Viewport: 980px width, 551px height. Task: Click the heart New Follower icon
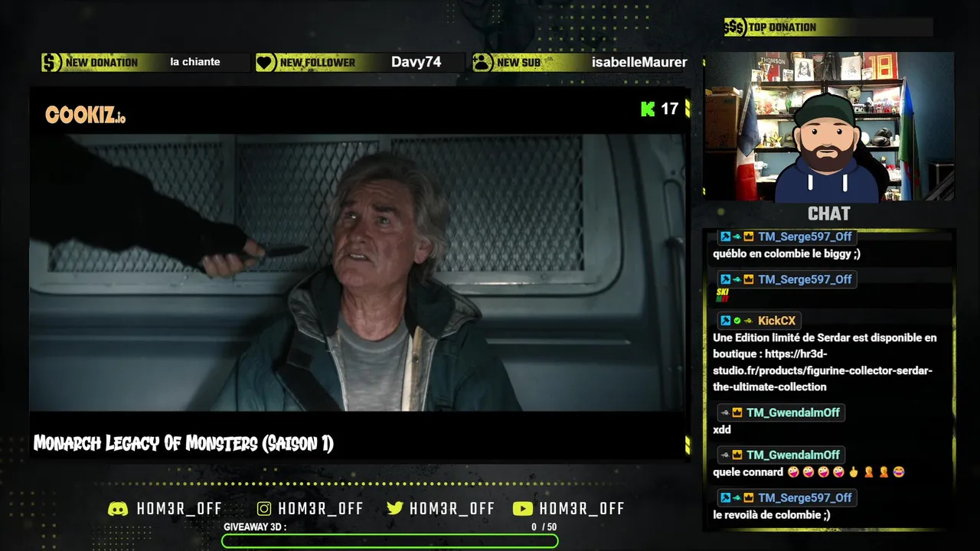(x=266, y=62)
